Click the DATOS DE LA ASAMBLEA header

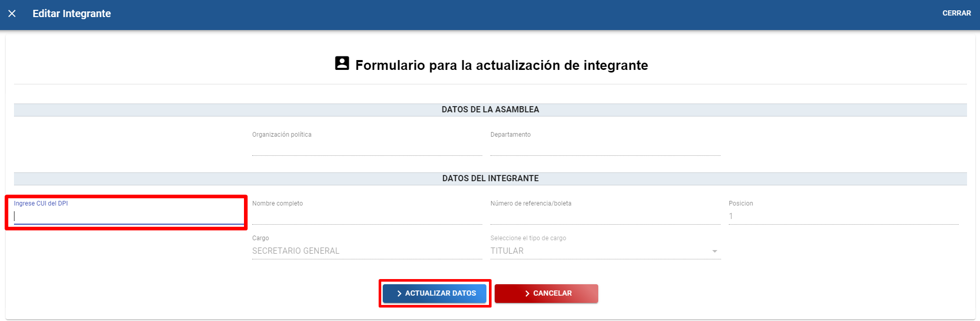[490, 110]
